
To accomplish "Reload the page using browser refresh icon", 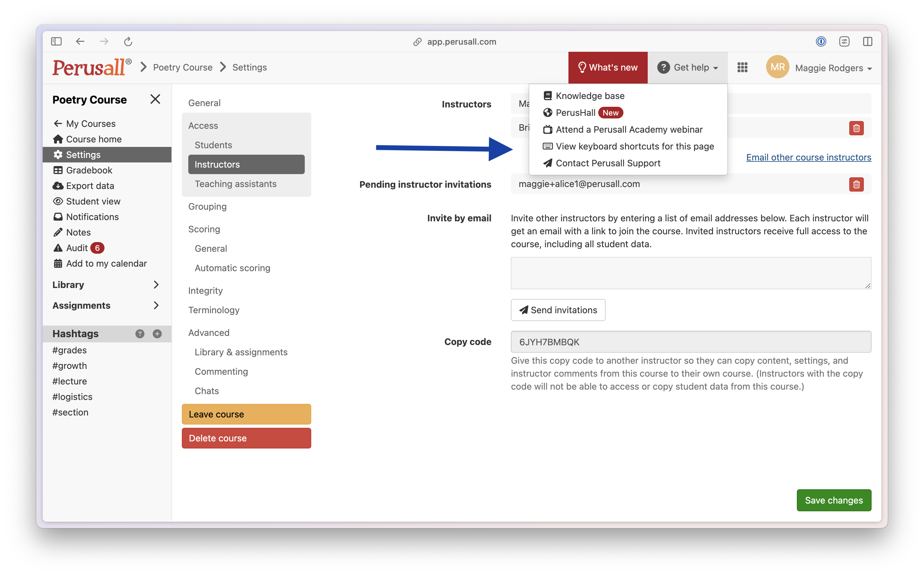I will coord(128,41).
